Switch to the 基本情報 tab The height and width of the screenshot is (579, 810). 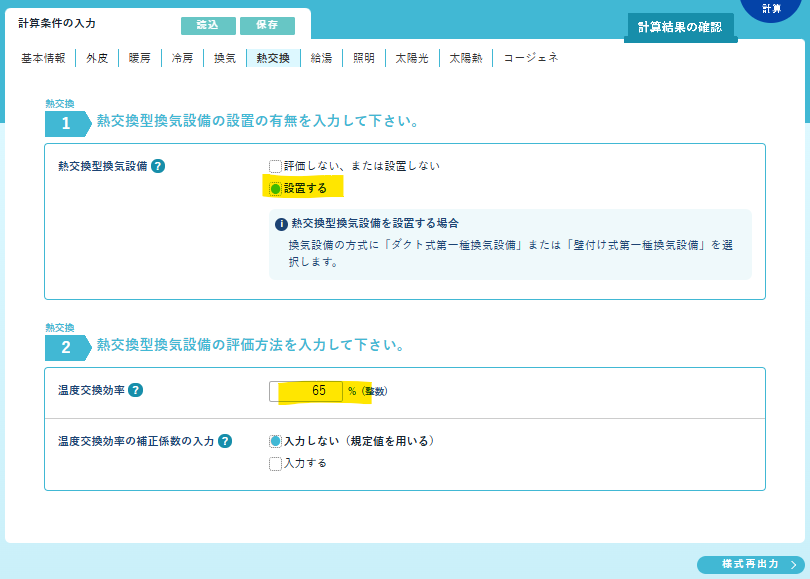tap(43, 58)
